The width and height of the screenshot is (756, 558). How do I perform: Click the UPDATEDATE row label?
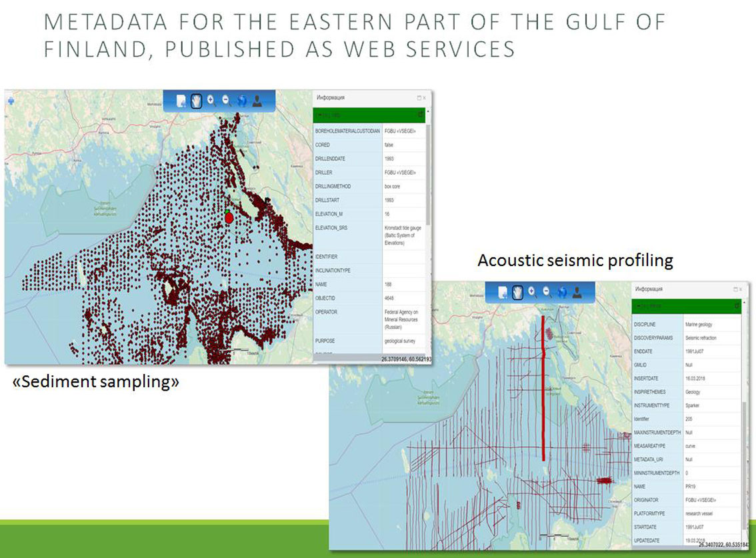pyautogui.click(x=647, y=541)
